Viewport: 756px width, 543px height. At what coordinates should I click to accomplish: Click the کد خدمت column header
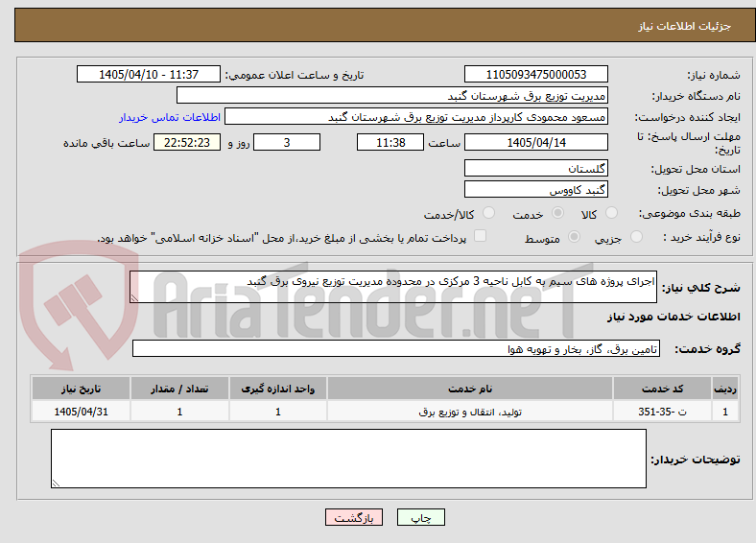663,389
